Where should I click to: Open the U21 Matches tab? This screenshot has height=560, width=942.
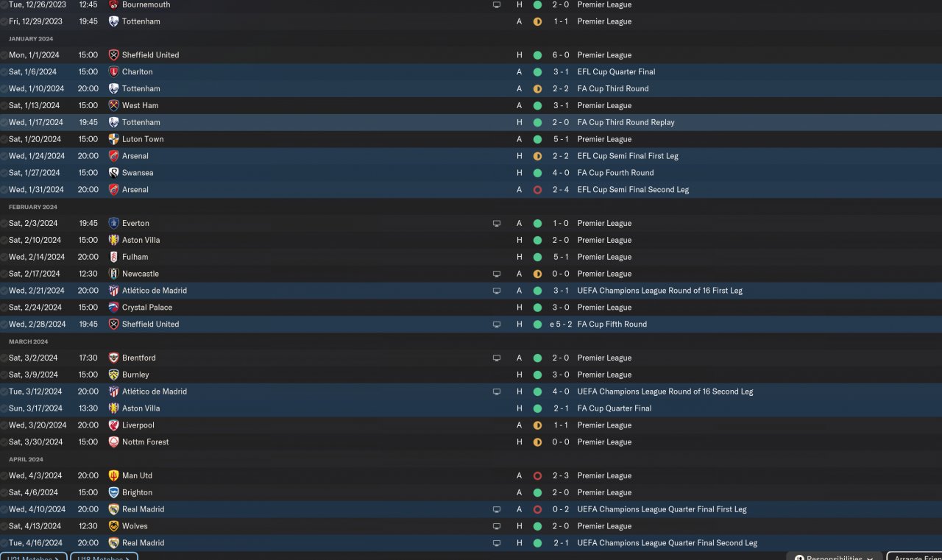33,557
